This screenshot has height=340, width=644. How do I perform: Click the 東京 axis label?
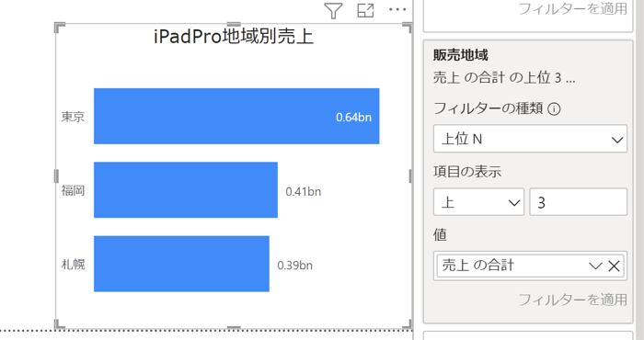tap(73, 117)
